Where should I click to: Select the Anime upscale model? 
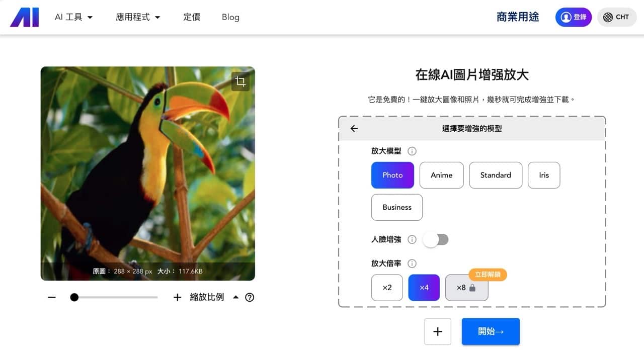click(x=441, y=175)
